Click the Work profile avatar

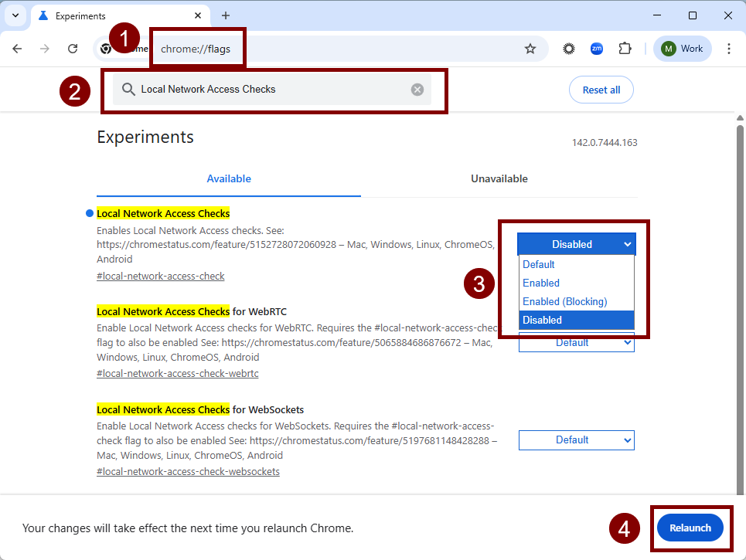point(681,48)
